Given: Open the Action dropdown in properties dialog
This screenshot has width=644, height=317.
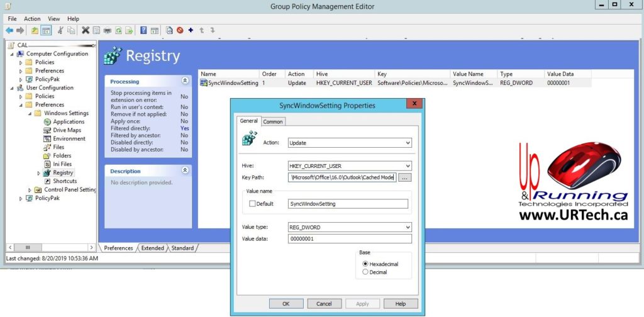Looking at the screenshot, I should [x=349, y=143].
